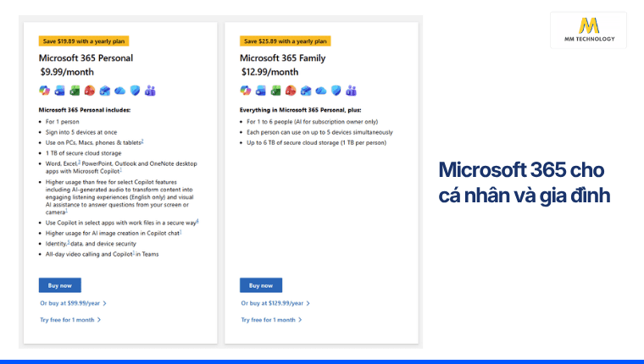Screen dimensions: 644x364
Task: Click the Copilot icon under Microsoft 365 Personal
Action: [x=44, y=91]
